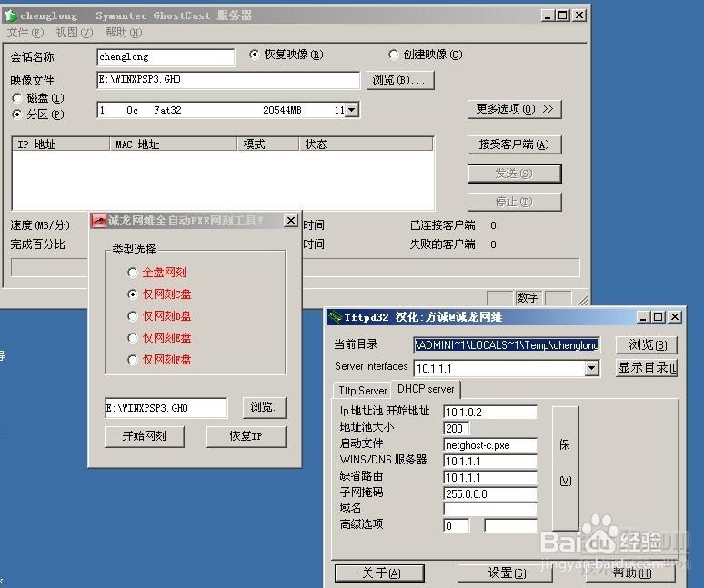Click the Tftpd32 title bar icon
Screen dimensions: 704x588
tap(335, 317)
